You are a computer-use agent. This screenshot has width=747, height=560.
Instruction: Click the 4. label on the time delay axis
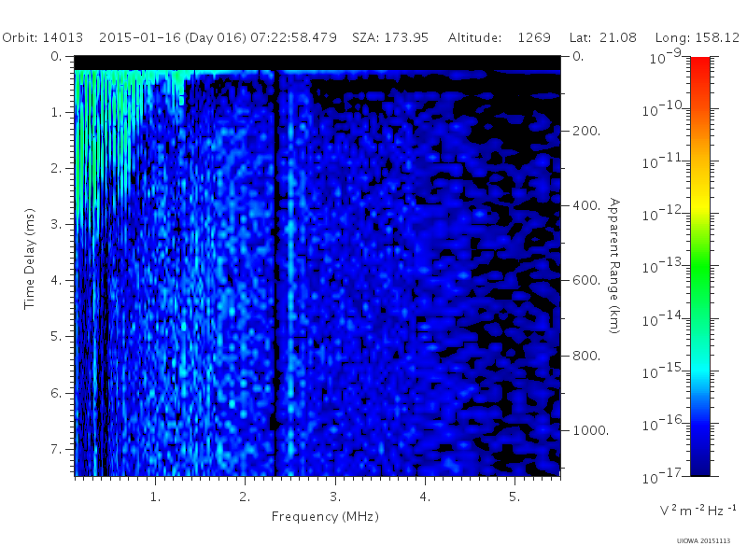[56, 281]
